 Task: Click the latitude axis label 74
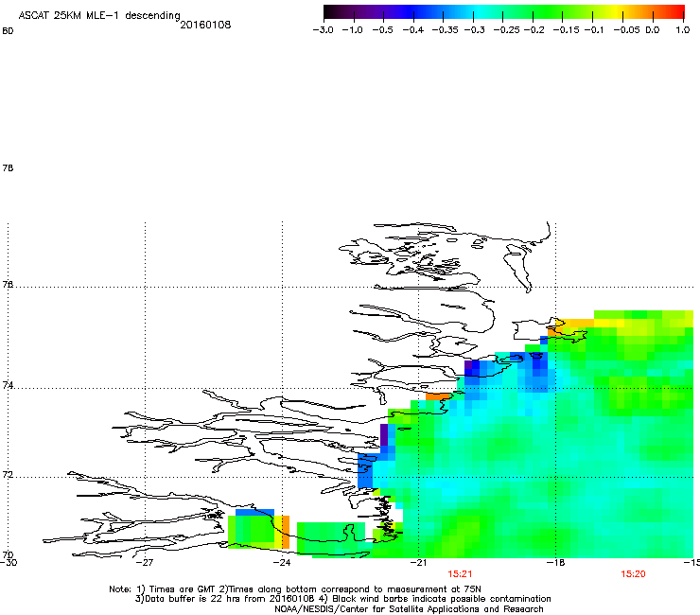[x=8, y=385]
